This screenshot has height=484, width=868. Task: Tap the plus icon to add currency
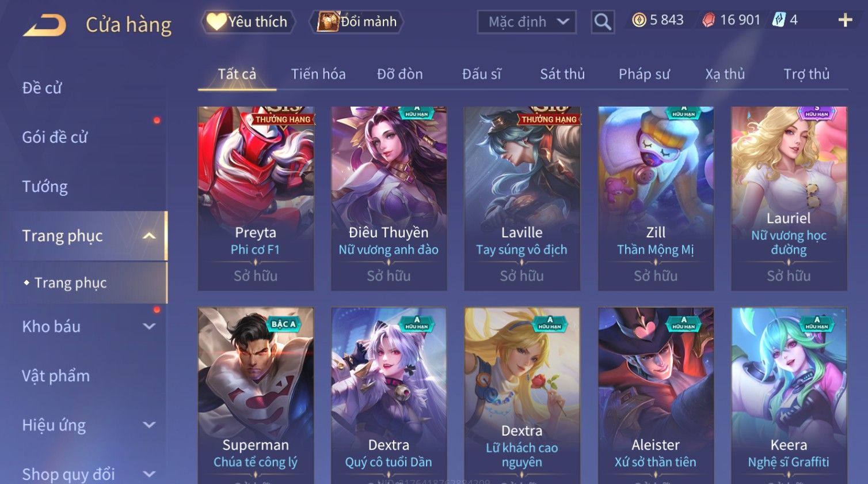845,20
